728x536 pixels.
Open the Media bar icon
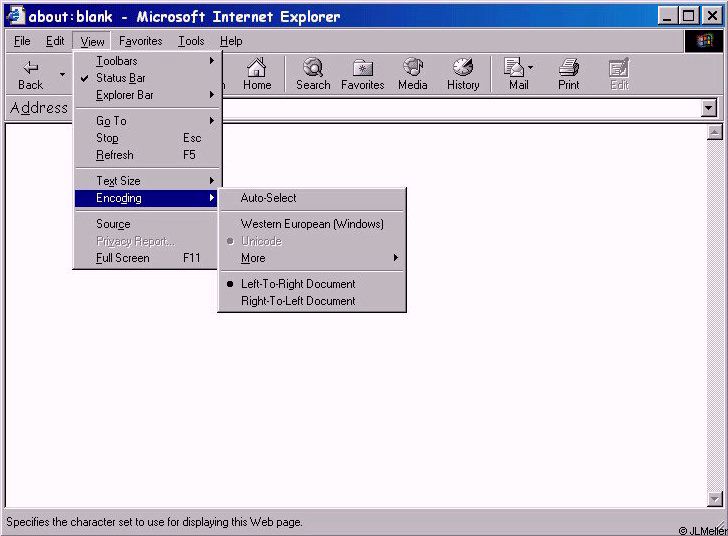click(x=413, y=68)
